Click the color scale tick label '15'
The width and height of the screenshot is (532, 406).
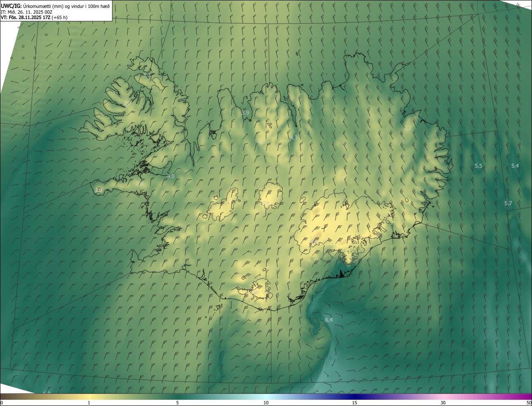(355, 403)
